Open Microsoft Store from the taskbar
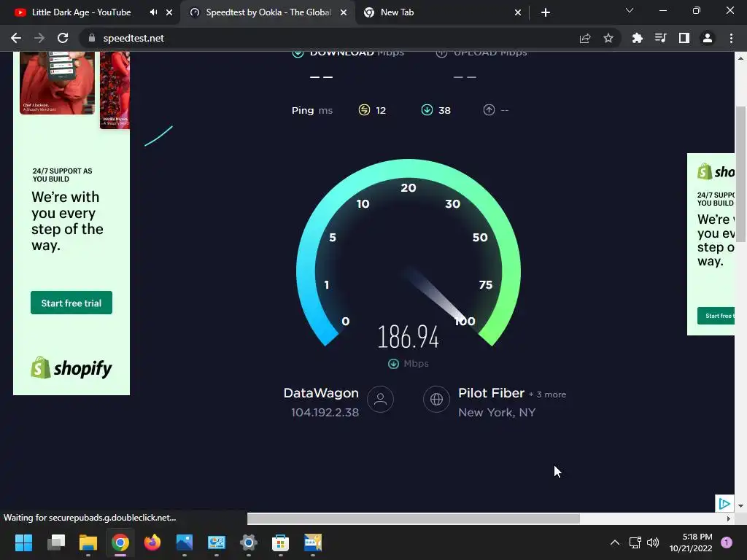Screen dimensions: 747x560 click(281, 542)
